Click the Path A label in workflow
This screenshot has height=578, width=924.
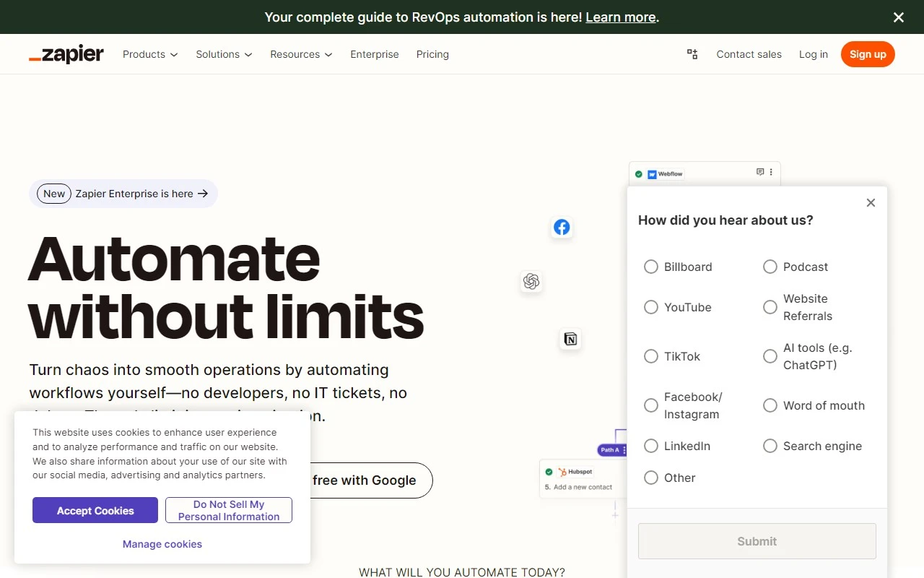click(x=612, y=449)
